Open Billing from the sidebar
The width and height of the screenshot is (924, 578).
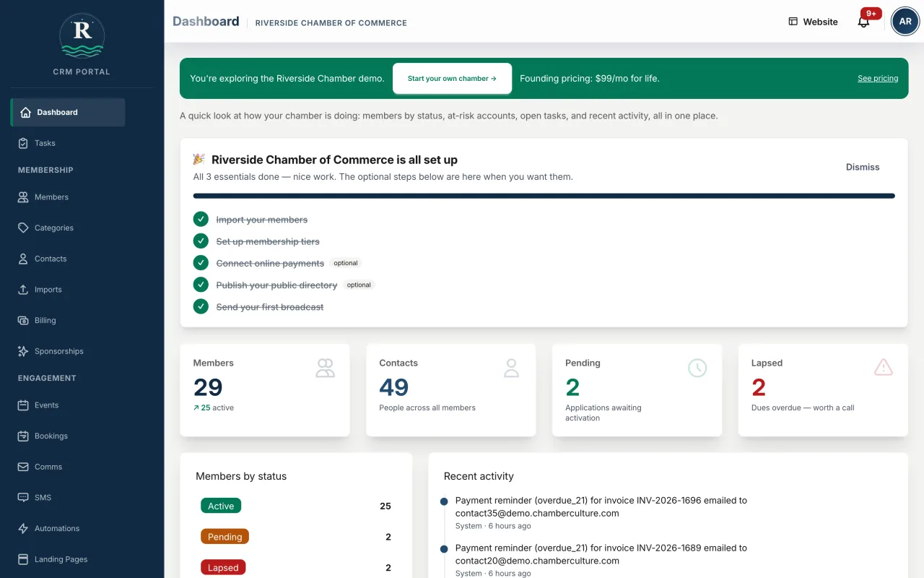[x=68, y=320]
